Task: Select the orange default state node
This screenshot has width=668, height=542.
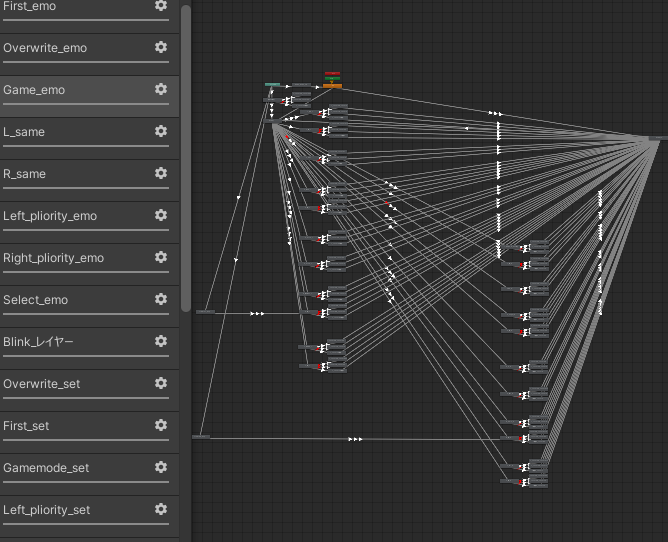Action: pos(332,86)
